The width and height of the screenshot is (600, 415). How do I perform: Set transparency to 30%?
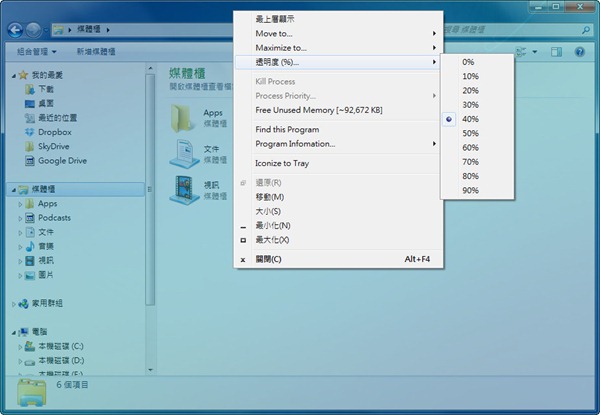[477, 105]
